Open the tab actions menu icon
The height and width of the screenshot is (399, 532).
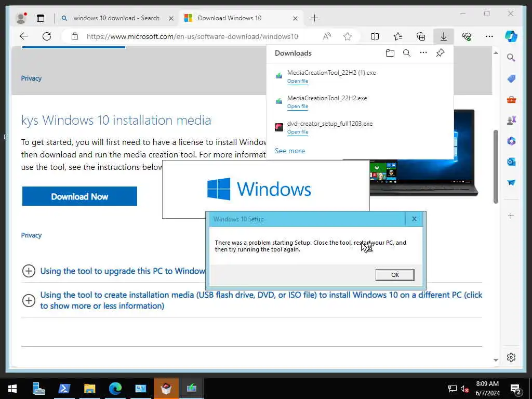point(41,18)
